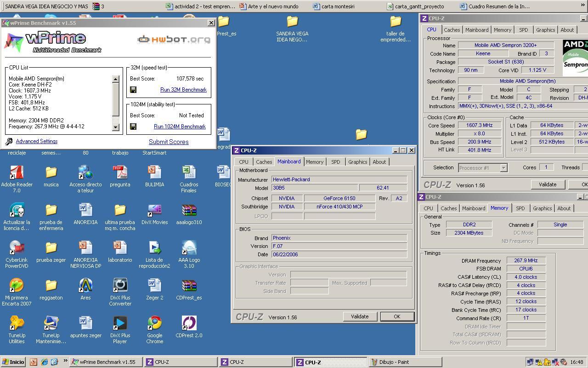The image size is (588, 368).
Task: Open the hwbot.org logo in wPrime
Action: 174,40
